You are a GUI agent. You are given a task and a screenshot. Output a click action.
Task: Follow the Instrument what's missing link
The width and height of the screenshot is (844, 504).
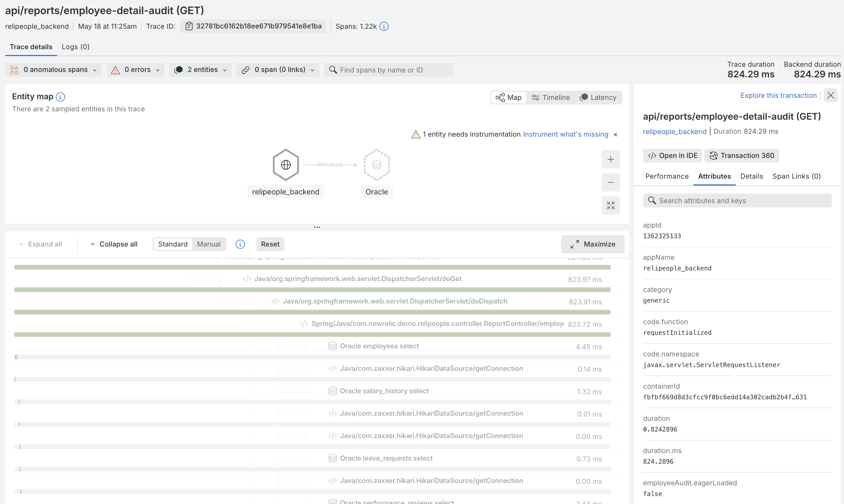(x=566, y=135)
